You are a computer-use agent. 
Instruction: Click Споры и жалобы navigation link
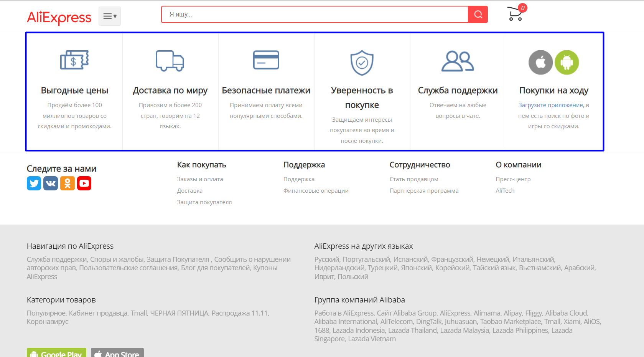[117, 259]
